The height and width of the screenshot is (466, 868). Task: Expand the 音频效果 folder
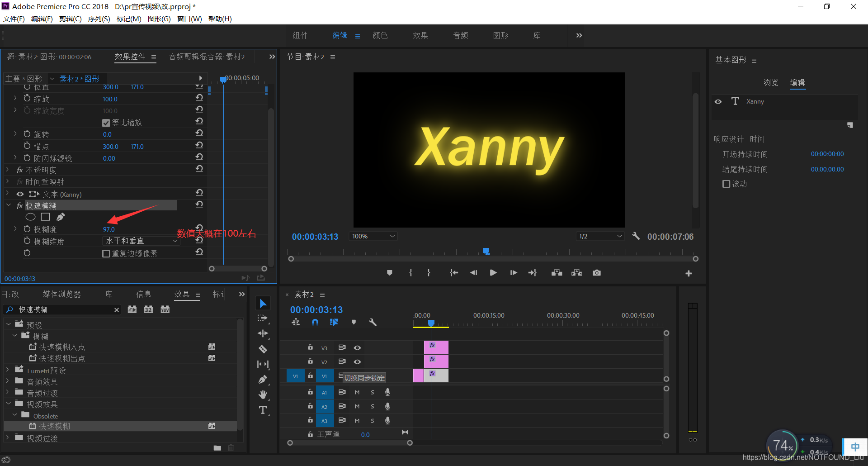[x=8, y=381]
